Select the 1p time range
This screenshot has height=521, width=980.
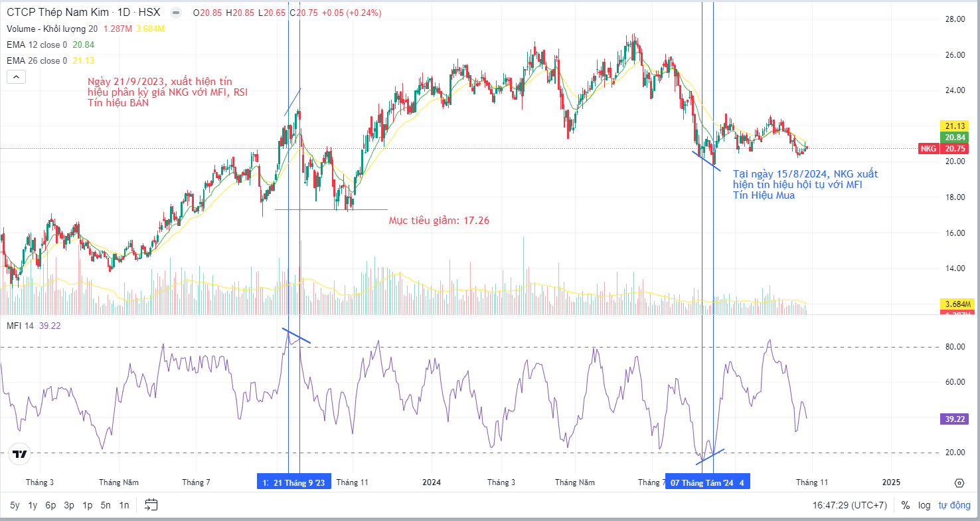87,505
